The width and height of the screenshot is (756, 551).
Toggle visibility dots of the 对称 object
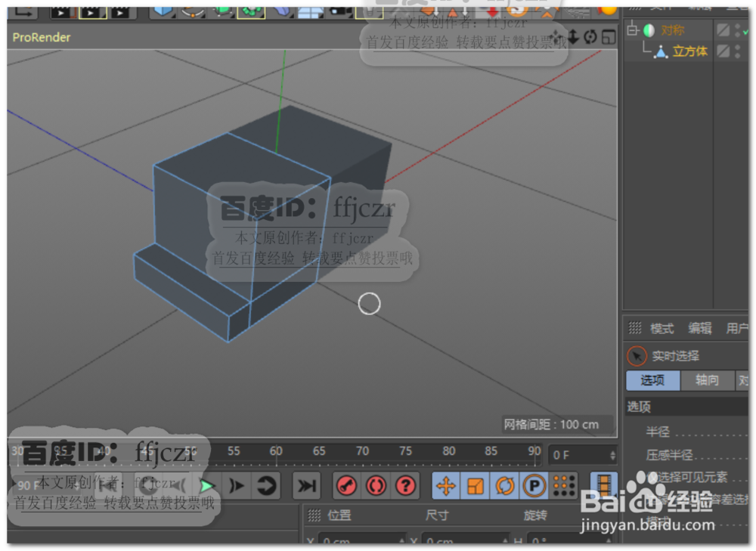(738, 30)
